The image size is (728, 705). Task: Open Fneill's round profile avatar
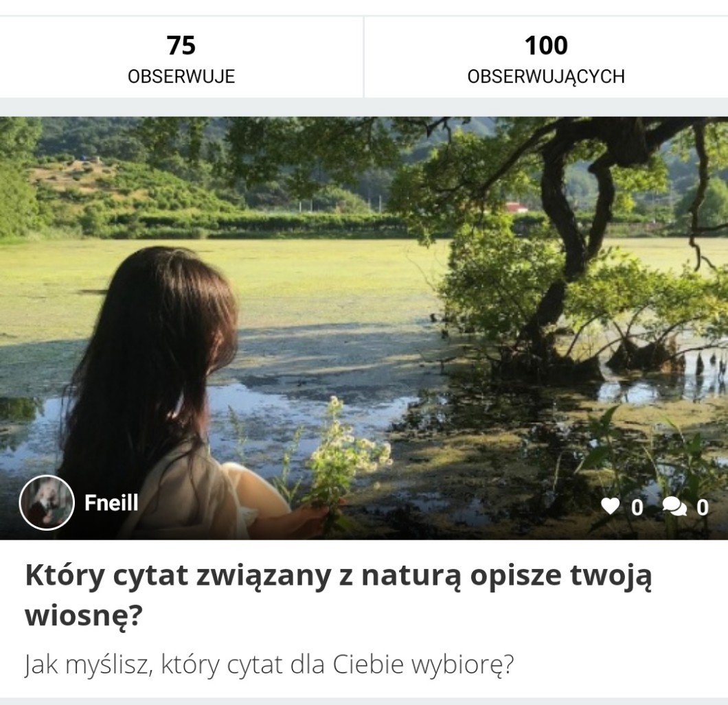[x=47, y=502]
